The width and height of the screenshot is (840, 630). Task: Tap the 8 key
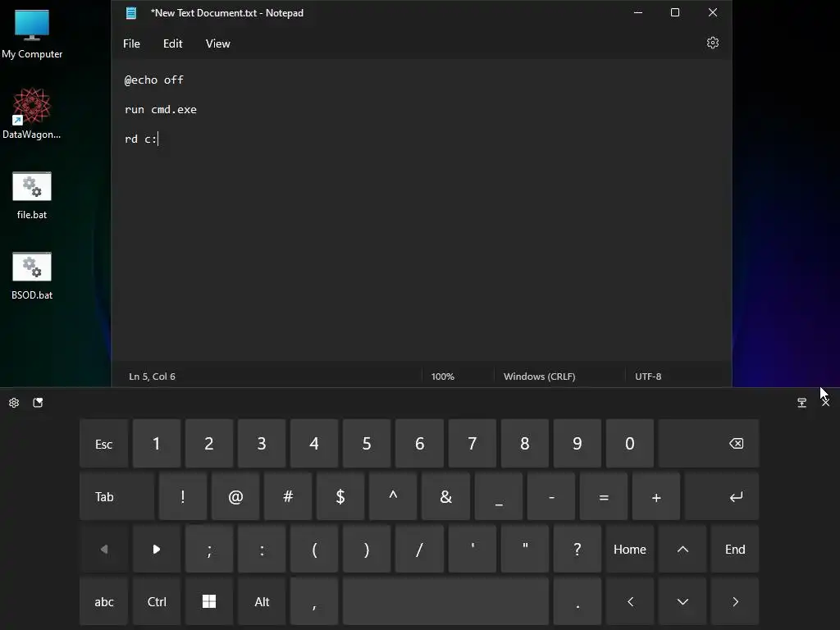524,444
